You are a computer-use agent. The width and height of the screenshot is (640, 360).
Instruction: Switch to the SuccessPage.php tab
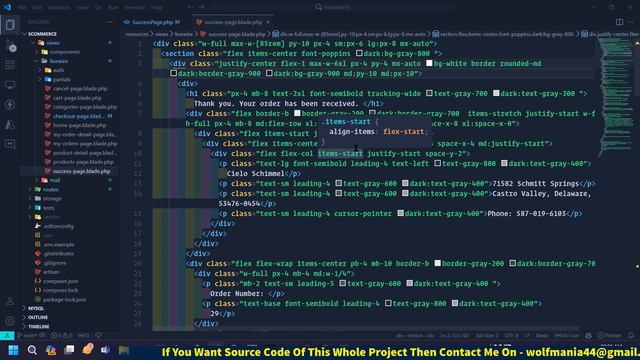point(152,22)
